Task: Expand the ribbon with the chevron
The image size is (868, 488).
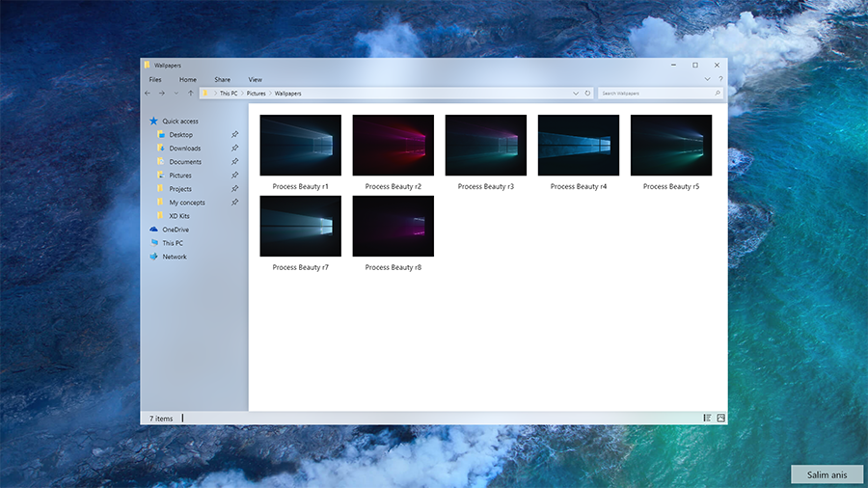Action: 707,80
